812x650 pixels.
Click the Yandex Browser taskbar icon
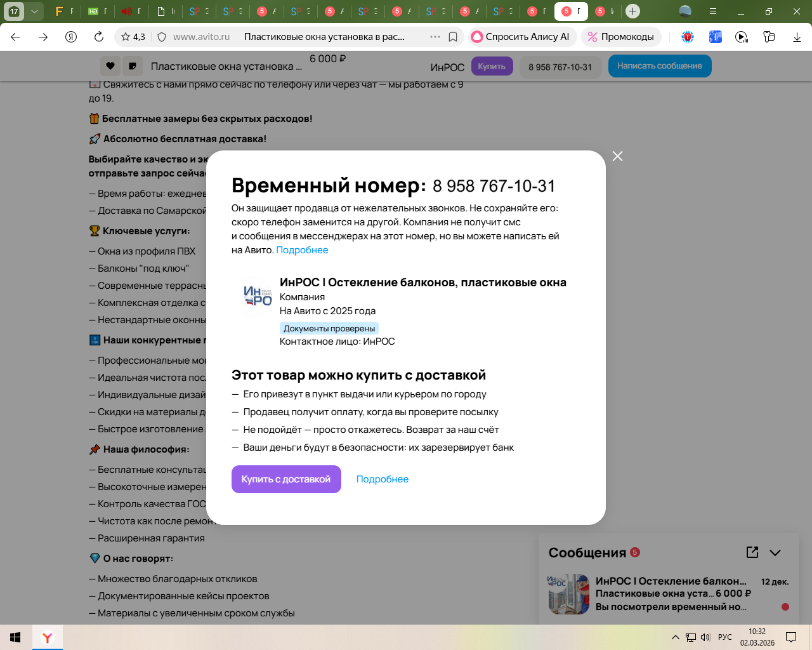click(48, 637)
